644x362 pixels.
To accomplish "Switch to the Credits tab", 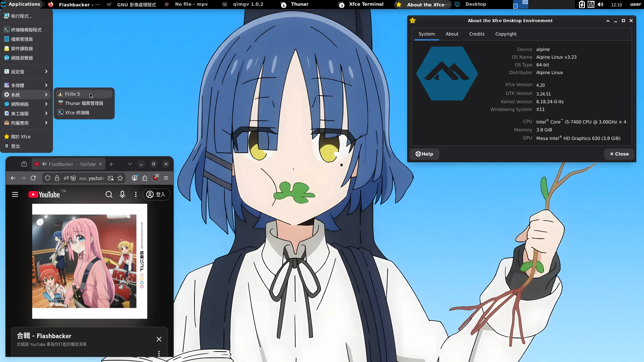I will click(477, 34).
